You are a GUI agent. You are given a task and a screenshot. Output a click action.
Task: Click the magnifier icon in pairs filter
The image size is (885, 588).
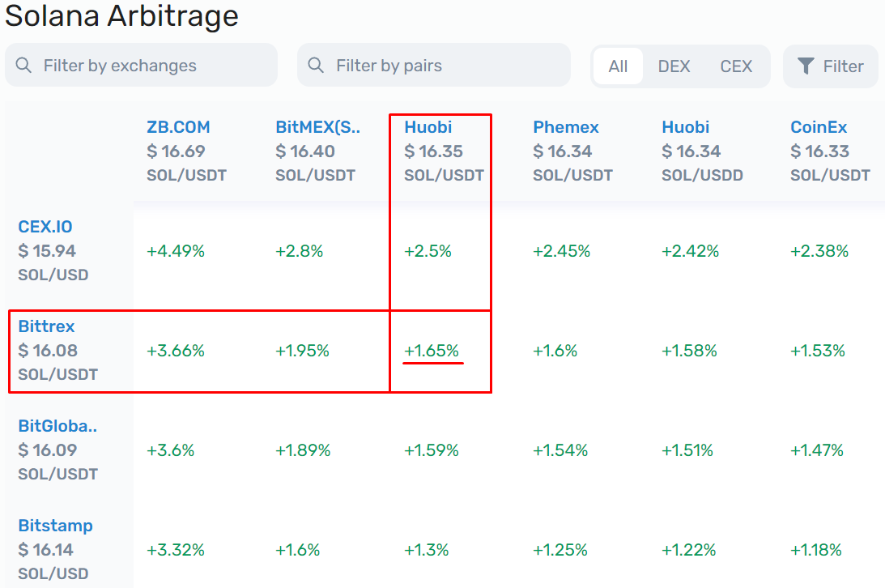317,66
